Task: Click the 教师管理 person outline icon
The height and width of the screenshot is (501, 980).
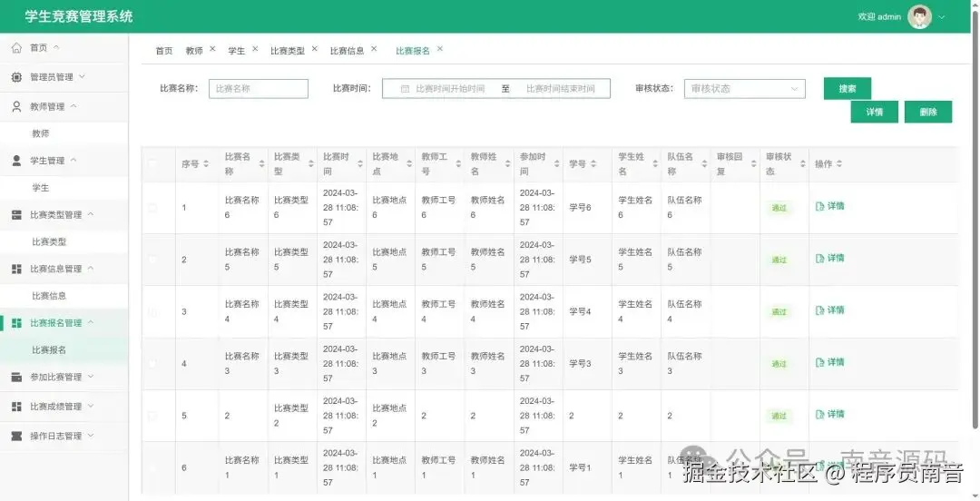Action: 17,106
